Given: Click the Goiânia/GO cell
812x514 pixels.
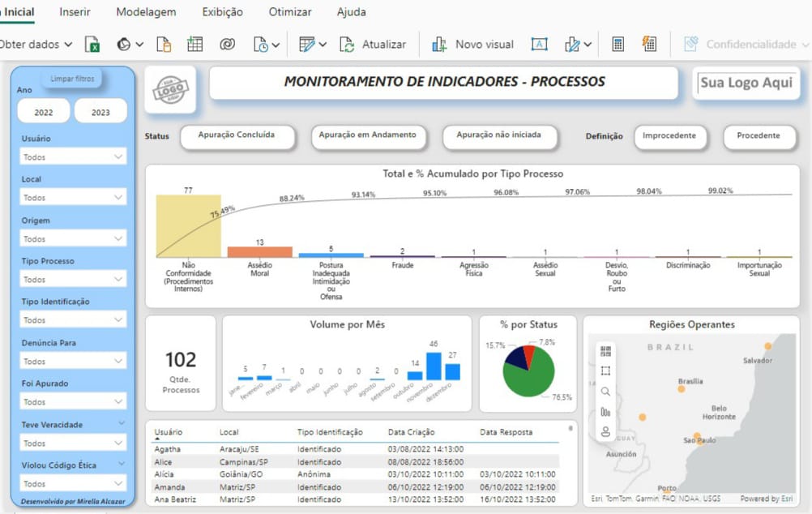Looking at the screenshot, I should tap(241, 474).
